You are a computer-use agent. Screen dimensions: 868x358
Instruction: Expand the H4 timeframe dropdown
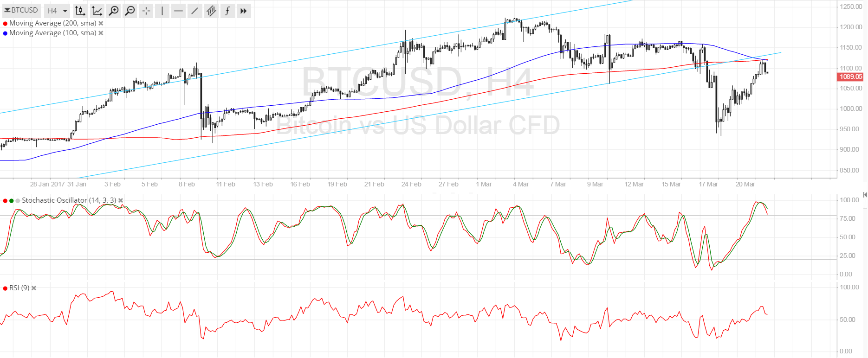tap(58, 11)
